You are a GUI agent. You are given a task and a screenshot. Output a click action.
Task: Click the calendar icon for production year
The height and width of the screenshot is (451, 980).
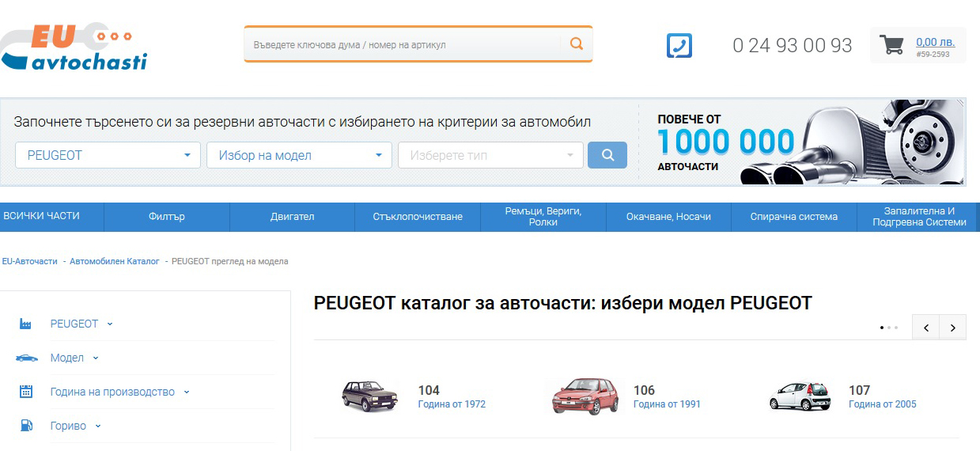point(26,392)
